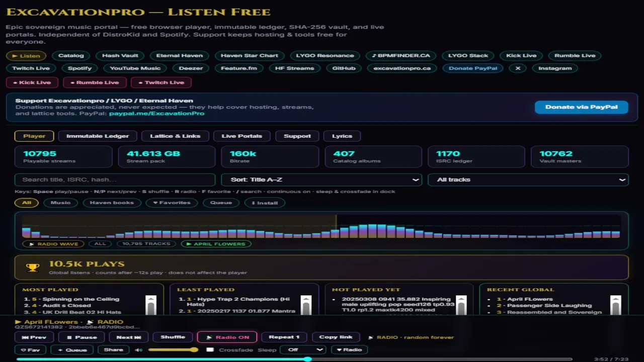Viewport: 644px width, 362px height.
Task: Toggle the Radio ON button
Action: tap(227, 337)
